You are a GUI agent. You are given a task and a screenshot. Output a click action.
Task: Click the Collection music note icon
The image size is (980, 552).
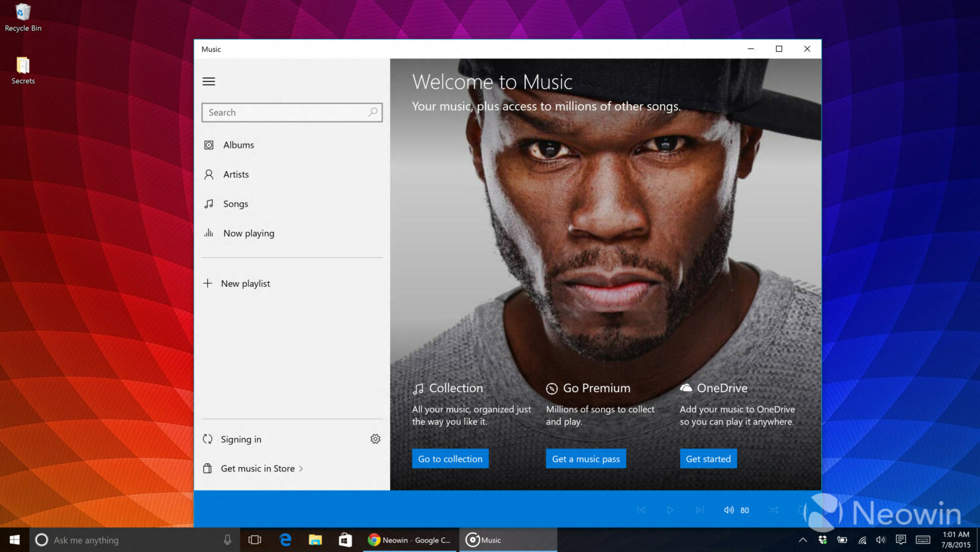coord(418,388)
